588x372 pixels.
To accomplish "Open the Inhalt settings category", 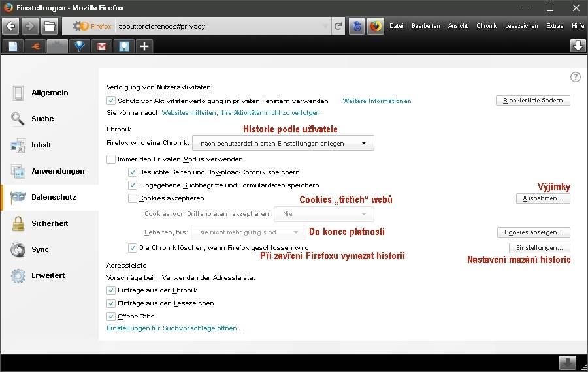I will (x=50, y=146).
